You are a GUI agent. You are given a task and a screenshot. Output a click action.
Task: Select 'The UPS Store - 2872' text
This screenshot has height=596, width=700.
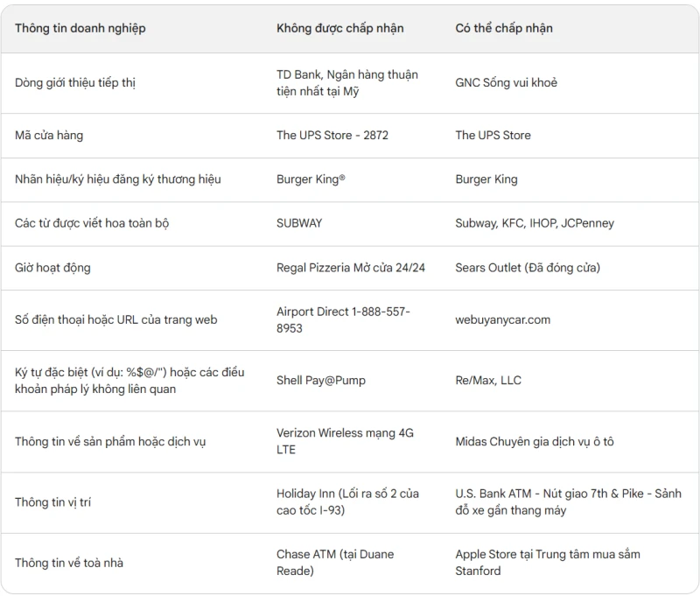point(332,136)
